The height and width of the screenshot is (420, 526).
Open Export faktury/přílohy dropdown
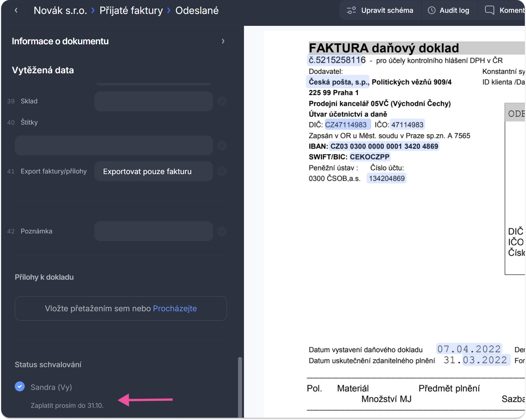pos(154,171)
